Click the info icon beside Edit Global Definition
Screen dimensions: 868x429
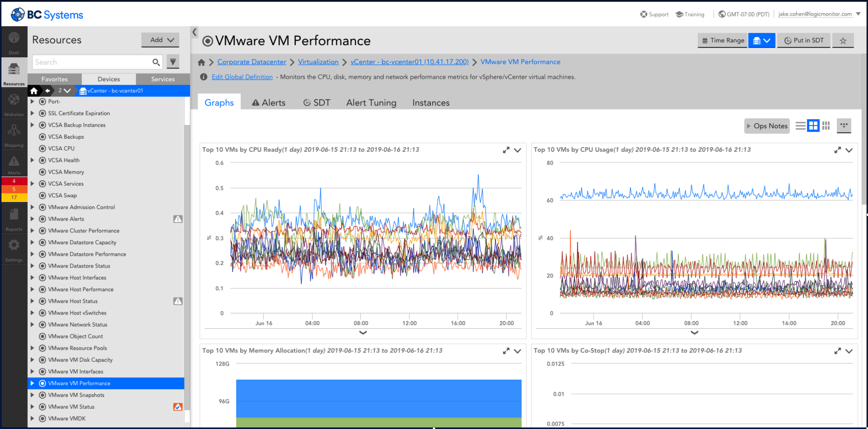[203, 77]
